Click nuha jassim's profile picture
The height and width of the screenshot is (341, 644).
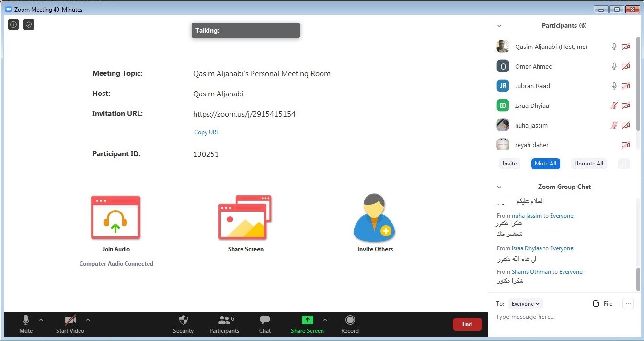point(503,125)
